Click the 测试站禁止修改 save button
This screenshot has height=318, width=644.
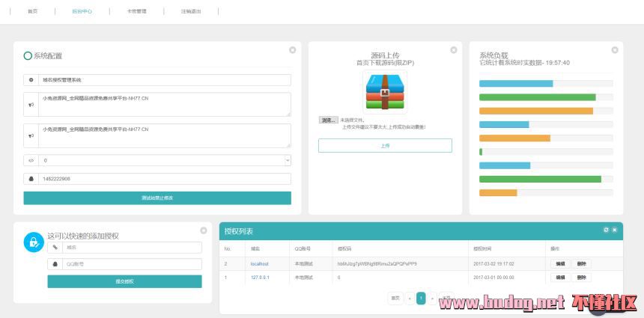click(x=157, y=198)
